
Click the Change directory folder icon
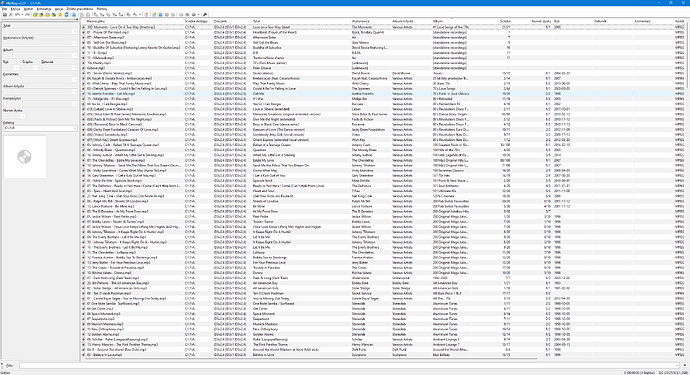pos(35,15)
